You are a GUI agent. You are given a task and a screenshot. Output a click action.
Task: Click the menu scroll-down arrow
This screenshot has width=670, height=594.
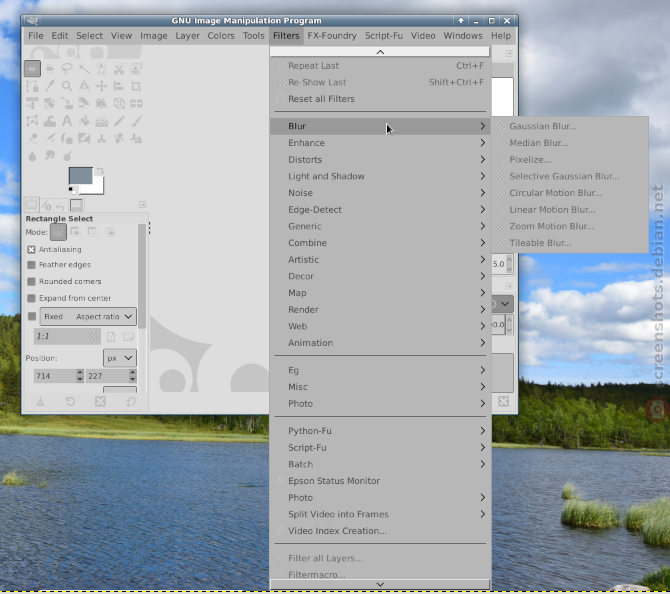point(380,584)
